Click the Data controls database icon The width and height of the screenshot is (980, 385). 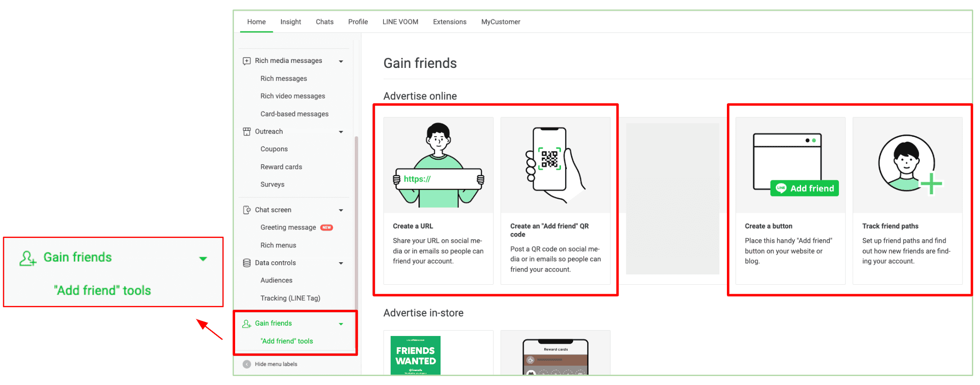(247, 263)
